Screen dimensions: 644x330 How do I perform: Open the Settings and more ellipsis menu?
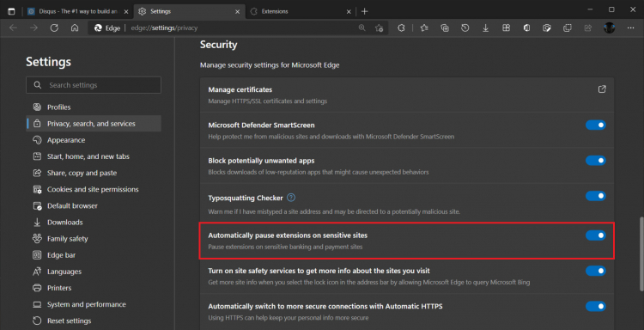[x=631, y=28]
